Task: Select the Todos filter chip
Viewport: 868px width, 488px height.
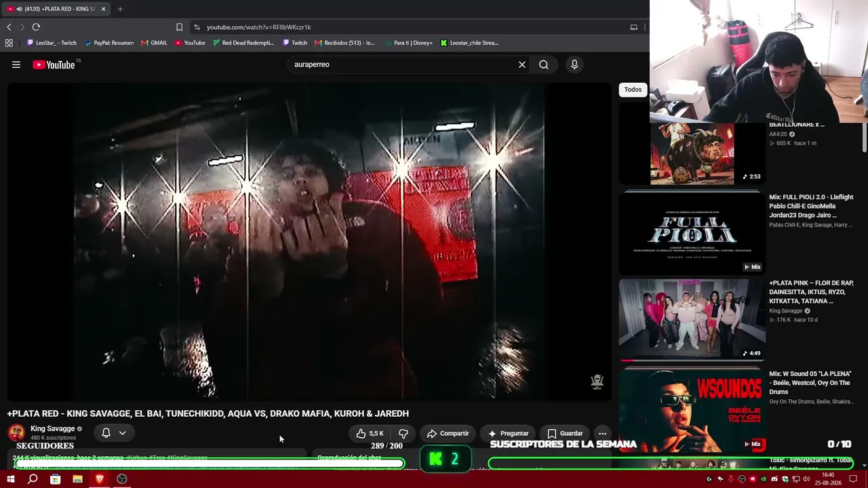Action: click(x=633, y=89)
